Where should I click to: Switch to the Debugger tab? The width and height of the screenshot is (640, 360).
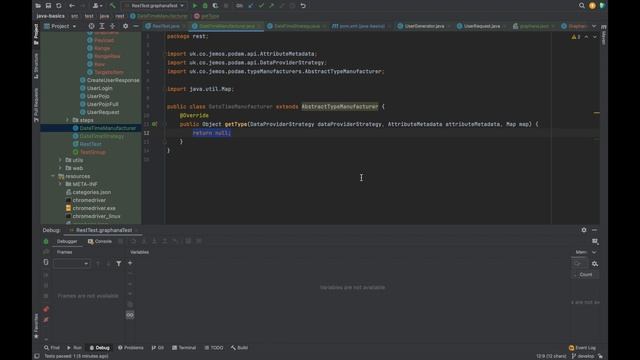tap(67, 242)
